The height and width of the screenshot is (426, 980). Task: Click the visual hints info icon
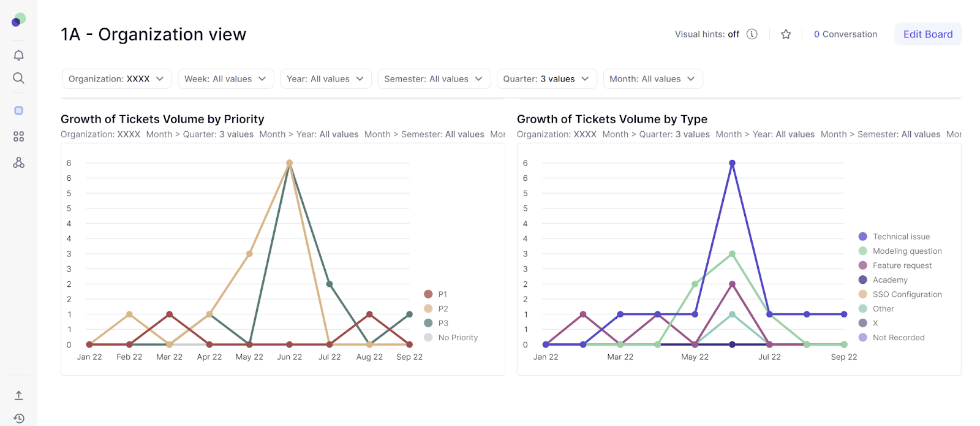[x=752, y=34]
